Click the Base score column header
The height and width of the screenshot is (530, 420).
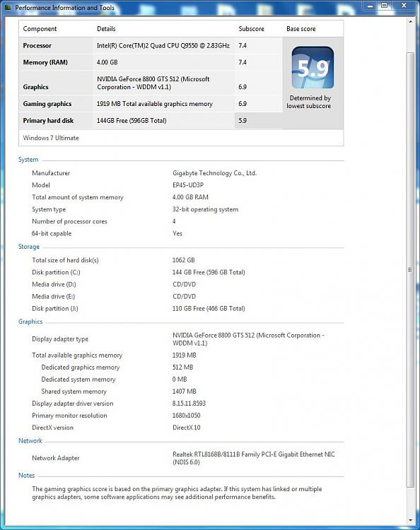pos(301,29)
